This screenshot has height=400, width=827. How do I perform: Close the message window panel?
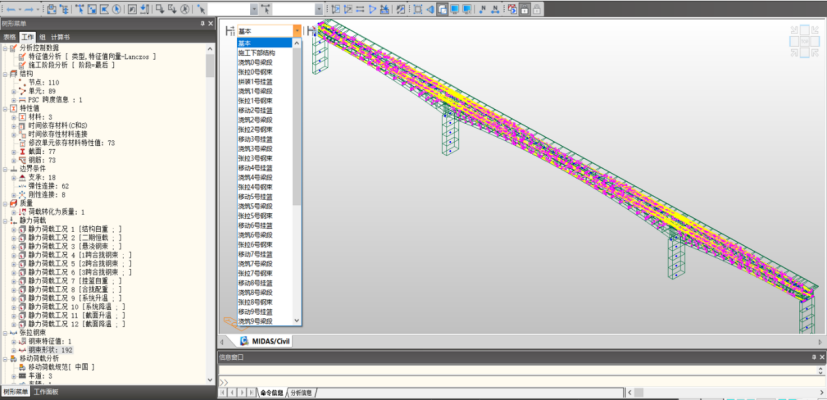pos(821,357)
